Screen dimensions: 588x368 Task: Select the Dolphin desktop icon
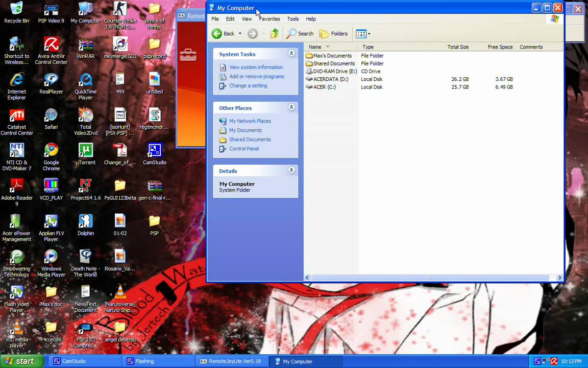coord(86,225)
